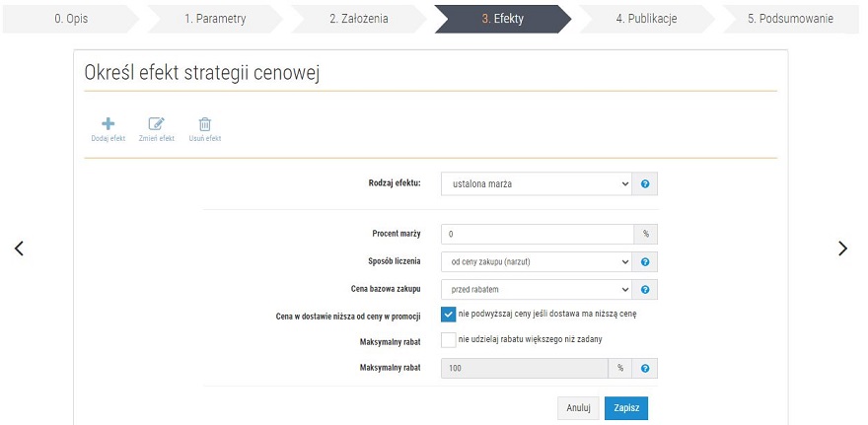Click the Anuluj button

578,408
